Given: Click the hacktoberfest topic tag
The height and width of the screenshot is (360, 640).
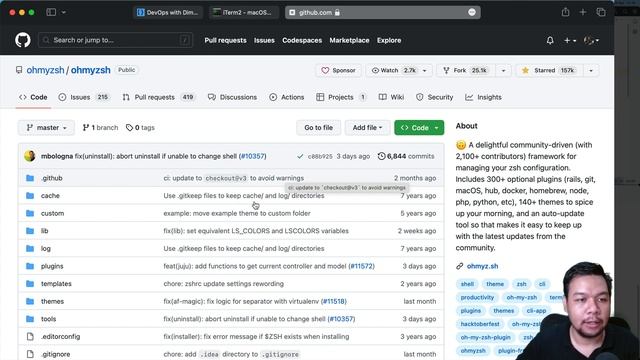Looking at the screenshot, I should tap(480, 324).
